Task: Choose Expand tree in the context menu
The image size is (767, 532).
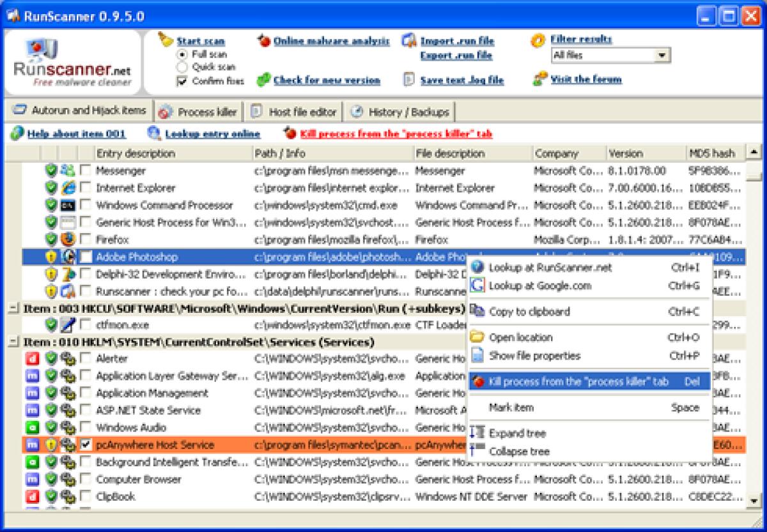Action: point(589,433)
